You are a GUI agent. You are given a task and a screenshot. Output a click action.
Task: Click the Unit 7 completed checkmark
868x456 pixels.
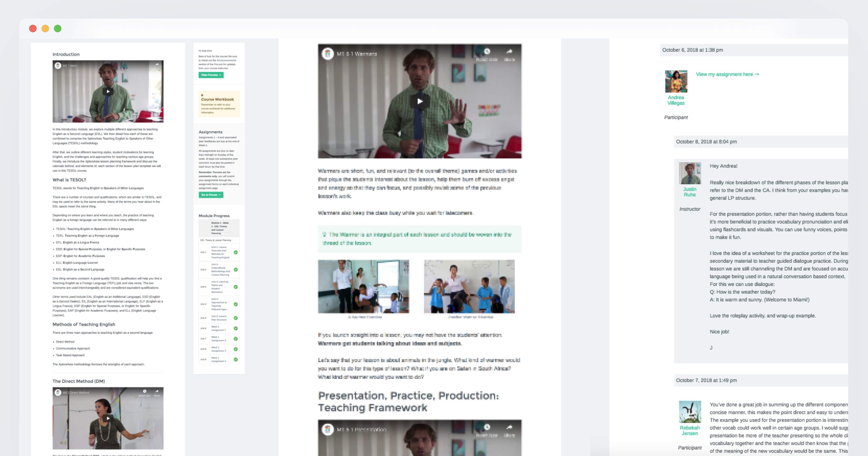pos(236,339)
